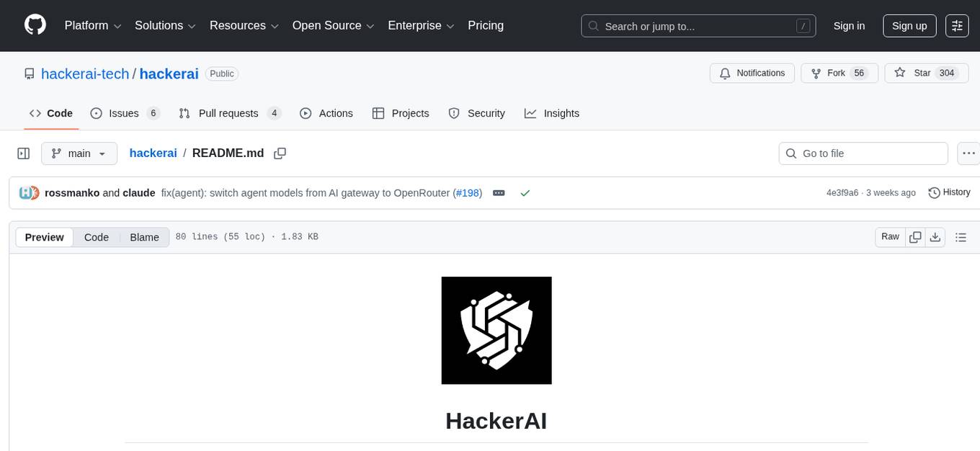The image size is (980, 451).
Task: Sign up for a GitHub account
Action: (909, 25)
